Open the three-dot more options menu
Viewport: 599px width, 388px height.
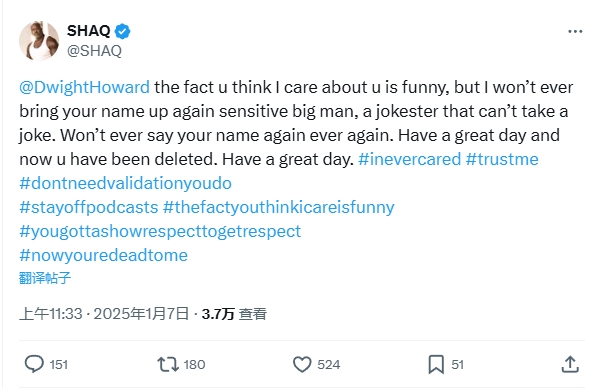tap(575, 31)
